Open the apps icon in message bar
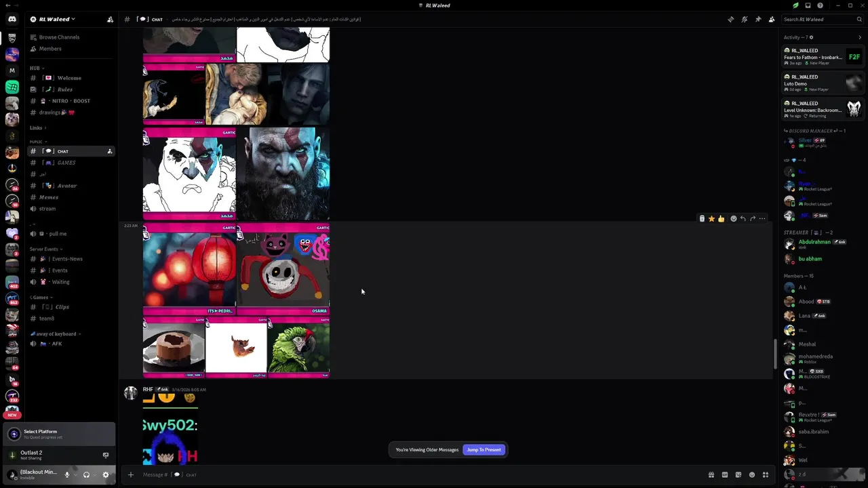The width and height of the screenshot is (868, 488). point(766,474)
